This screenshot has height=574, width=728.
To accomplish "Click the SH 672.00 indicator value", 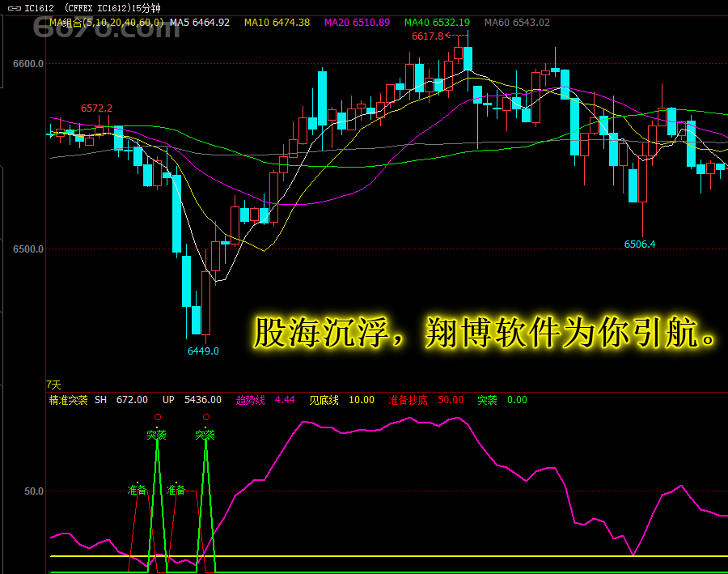I will 121,400.
